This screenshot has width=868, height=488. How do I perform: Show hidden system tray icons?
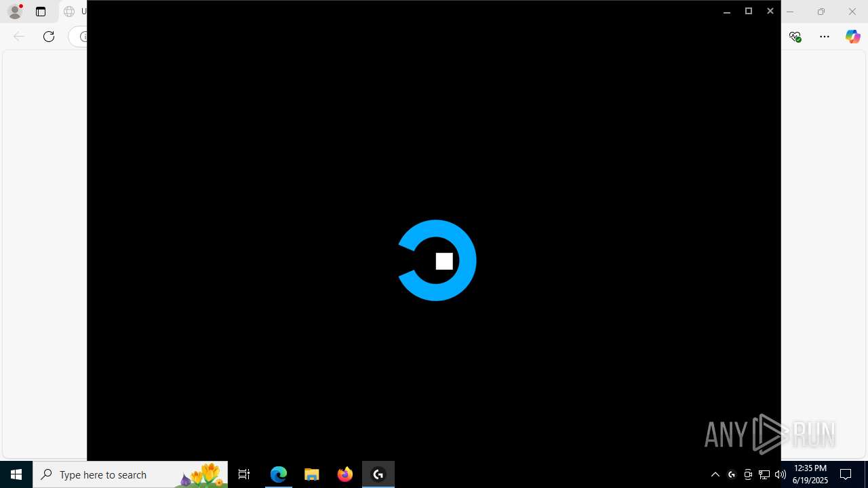(x=715, y=474)
